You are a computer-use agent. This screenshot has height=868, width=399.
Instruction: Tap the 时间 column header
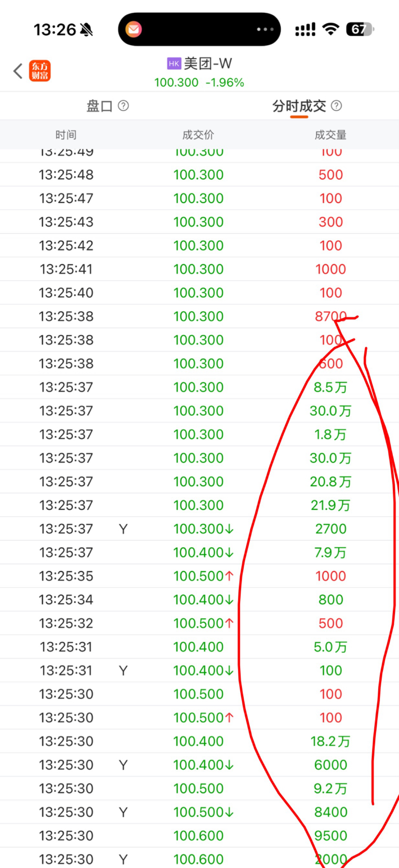[66, 135]
